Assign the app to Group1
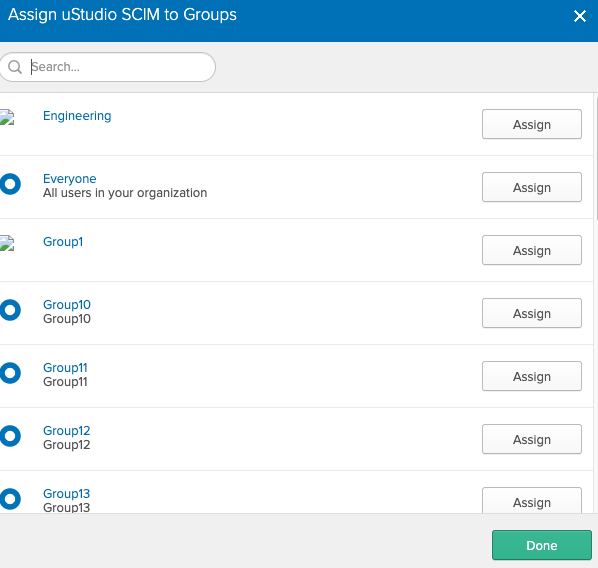Viewport: 598px width, 568px height. pyautogui.click(x=532, y=250)
